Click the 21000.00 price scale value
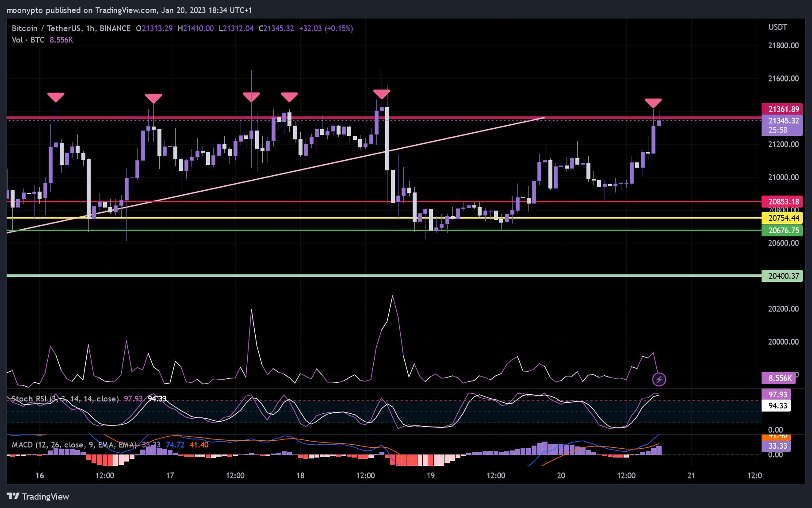Screen dimensions: 812x508 pyautogui.click(x=783, y=177)
